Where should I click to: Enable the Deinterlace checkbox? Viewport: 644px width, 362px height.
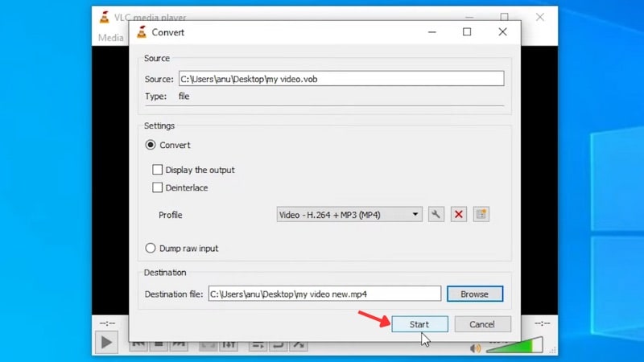[x=157, y=187]
